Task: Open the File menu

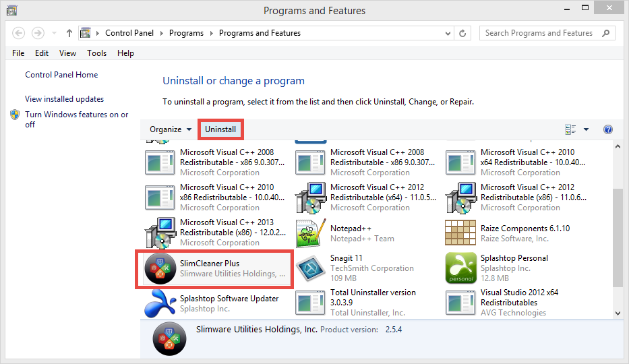Action: click(x=18, y=53)
